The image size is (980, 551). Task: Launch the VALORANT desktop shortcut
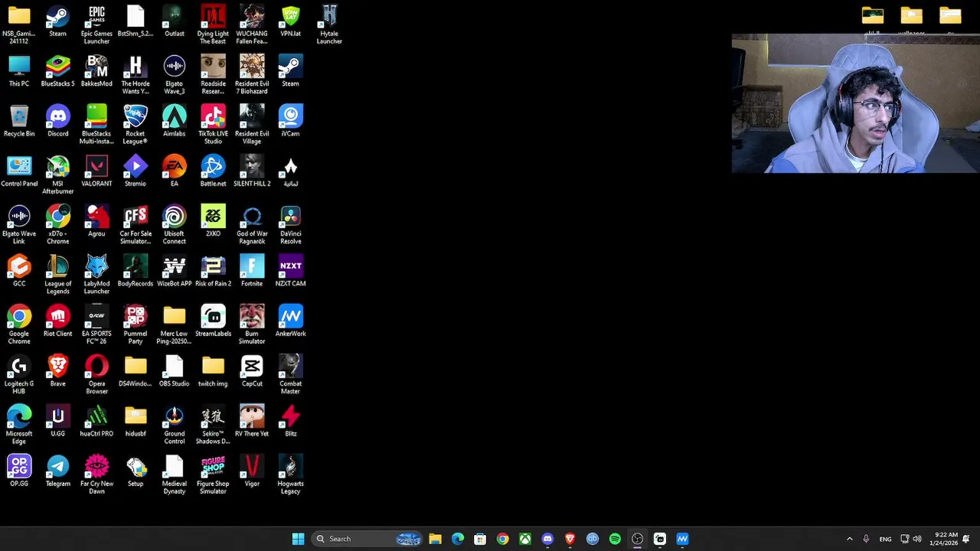pos(96,171)
